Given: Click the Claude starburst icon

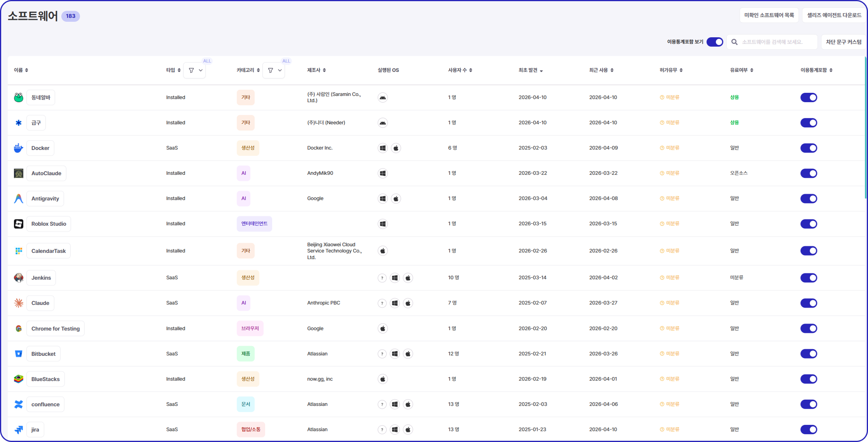Looking at the screenshot, I should pyautogui.click(x=18, y=303).
